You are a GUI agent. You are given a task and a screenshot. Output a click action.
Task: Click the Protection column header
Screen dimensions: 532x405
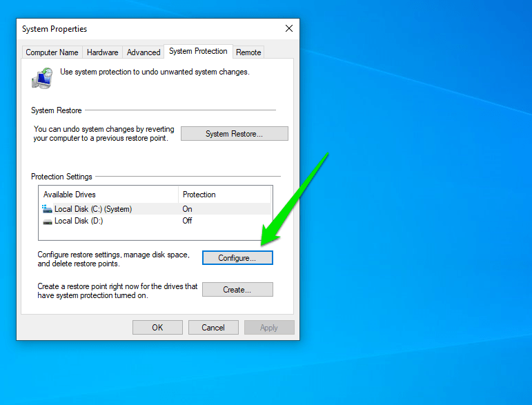click(x=225, y=195)
